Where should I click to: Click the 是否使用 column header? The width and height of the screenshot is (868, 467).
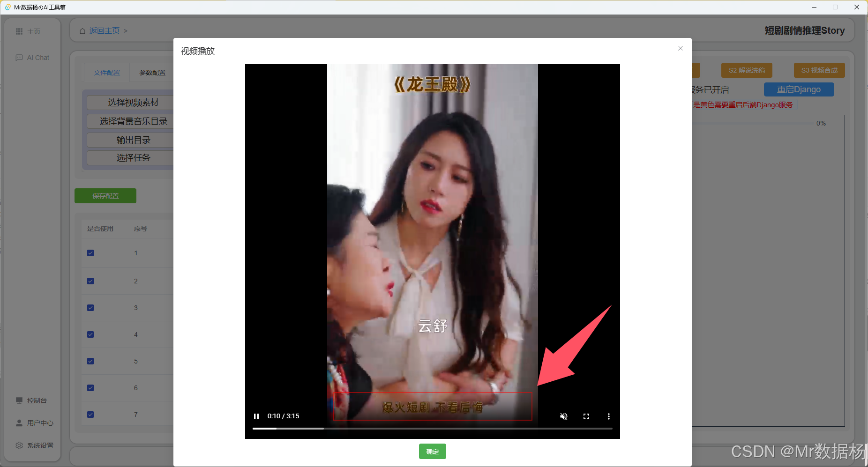100,229
